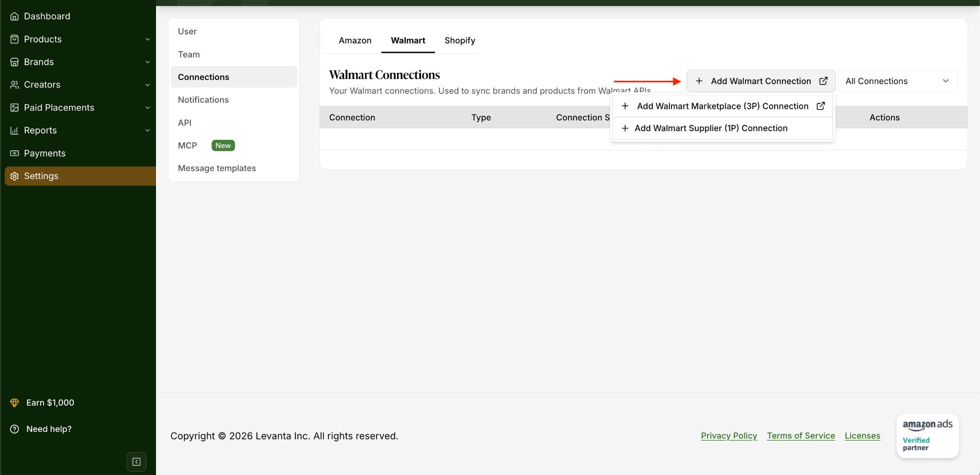Screen dimensions: 980x475
Task: Click external link icon on Add Walmart Connection
Action: tap(823, 81)
